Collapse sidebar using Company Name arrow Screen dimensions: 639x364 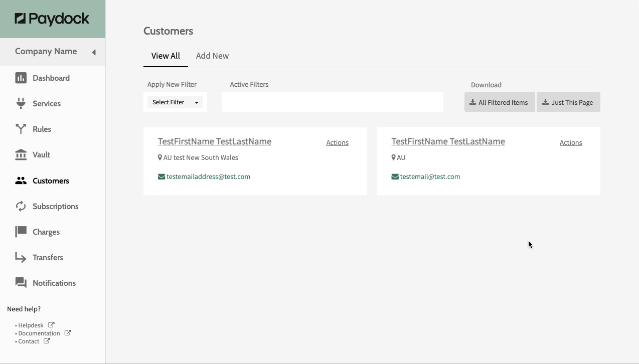(x=94, y=52)
